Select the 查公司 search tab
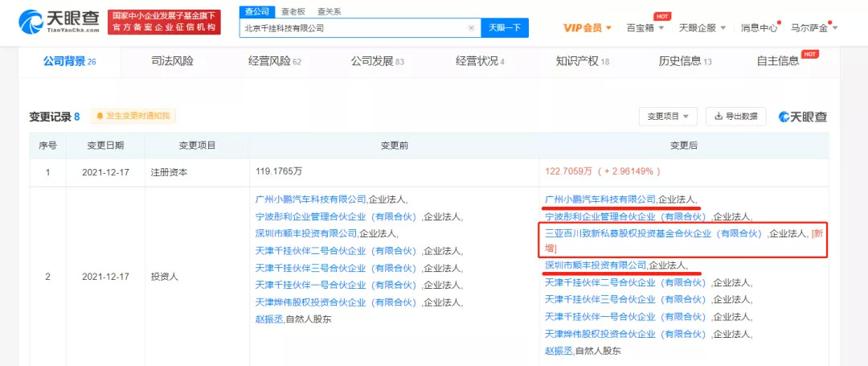This screenshot has height=366, width=868. [x=256, y=11]
